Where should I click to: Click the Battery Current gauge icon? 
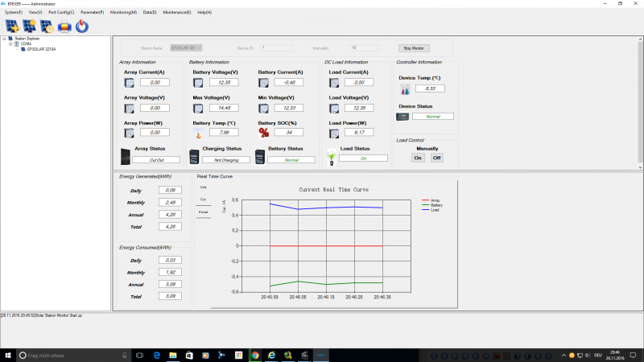tap(263, 83)
